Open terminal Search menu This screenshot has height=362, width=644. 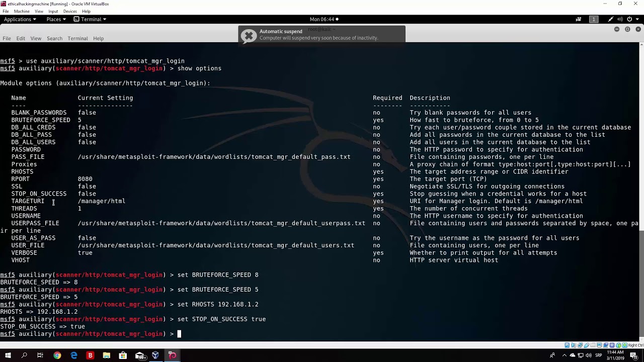[54, 38]
